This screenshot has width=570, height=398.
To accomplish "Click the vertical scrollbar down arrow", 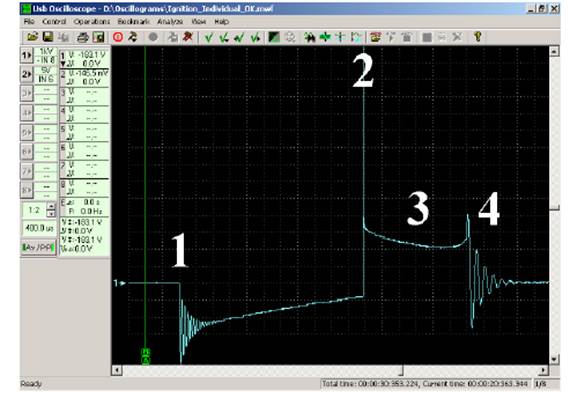I will [x=554, y=359].
